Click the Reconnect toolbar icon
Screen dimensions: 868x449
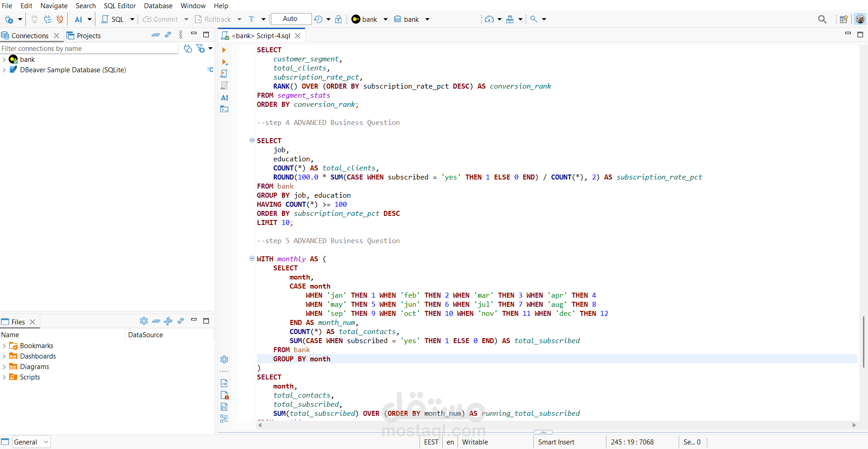[47, 20]
